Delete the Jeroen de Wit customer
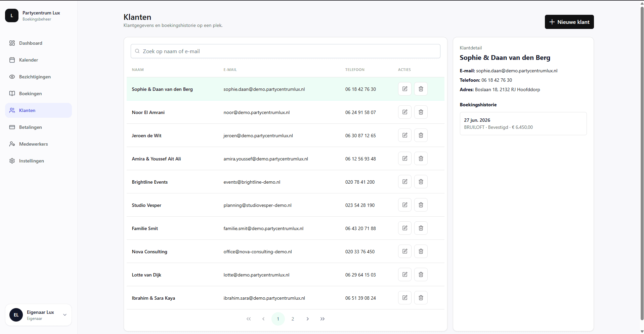The height and width of the screenshot is (334, 644). (x=421, y=135)
